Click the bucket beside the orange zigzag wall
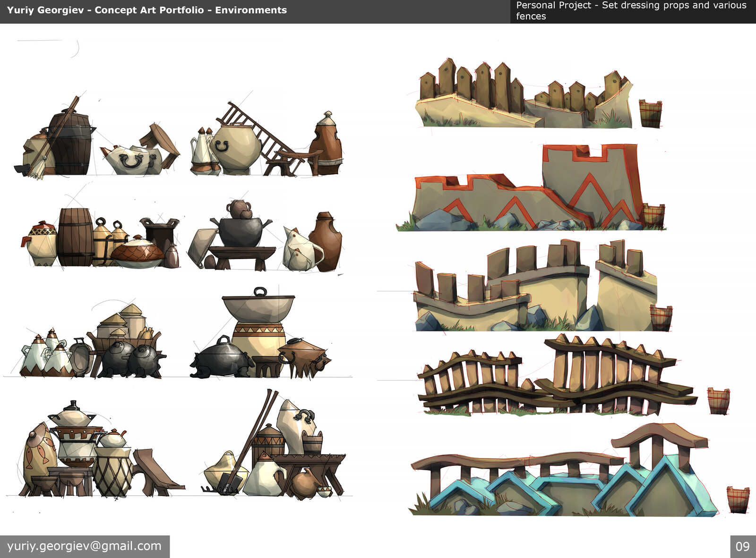Screen dimensions: 756x558 653,216
